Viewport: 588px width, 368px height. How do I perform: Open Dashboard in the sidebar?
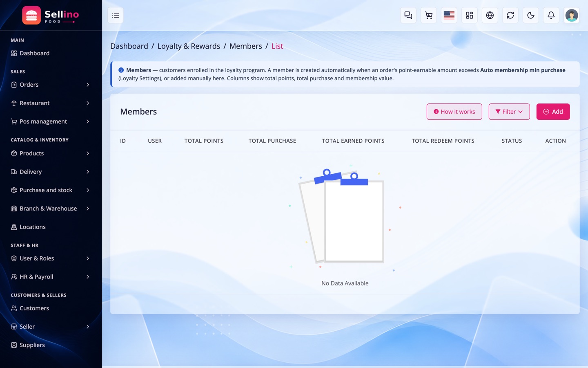tap(51, 53)
